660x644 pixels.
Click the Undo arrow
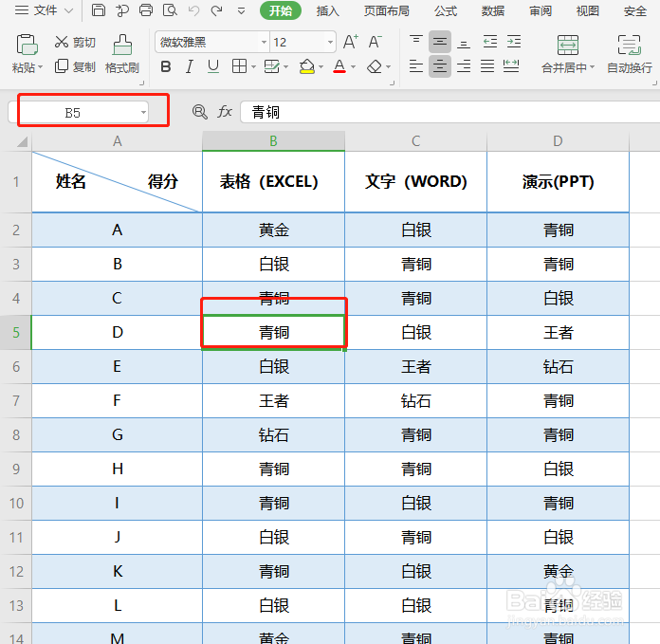(x=193, y=10)
